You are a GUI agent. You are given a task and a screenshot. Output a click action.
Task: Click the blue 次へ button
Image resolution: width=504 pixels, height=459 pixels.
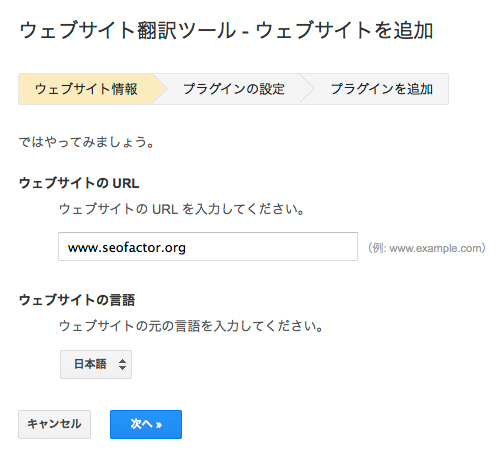pyautogui.click(x=146, y=424)
